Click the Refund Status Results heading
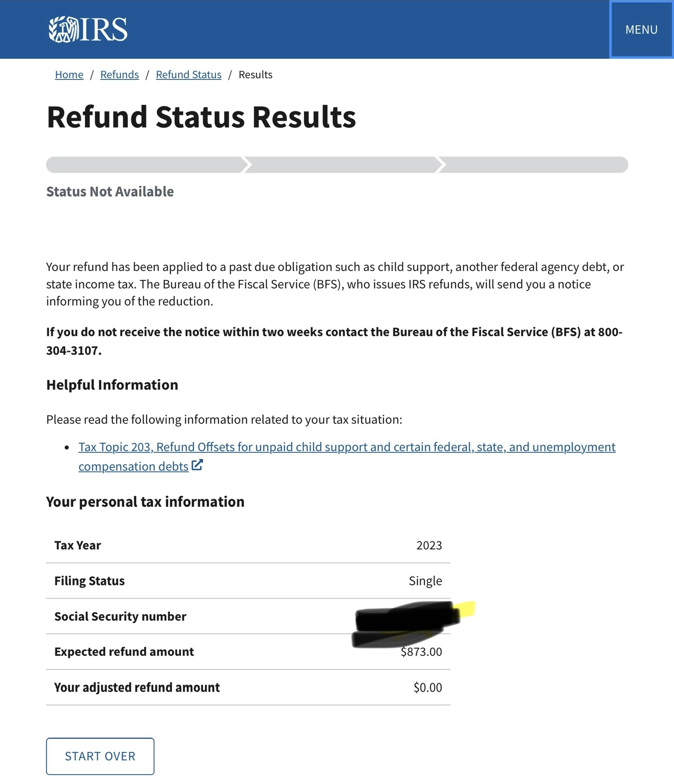The height and width of the screenshot is (784, 674). pyautogui.click(x=201, y=117)
